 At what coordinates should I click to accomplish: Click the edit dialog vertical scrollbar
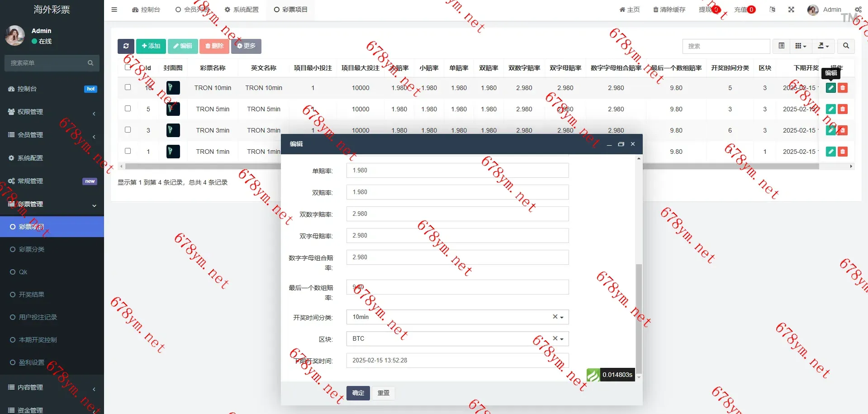(639, 317)
